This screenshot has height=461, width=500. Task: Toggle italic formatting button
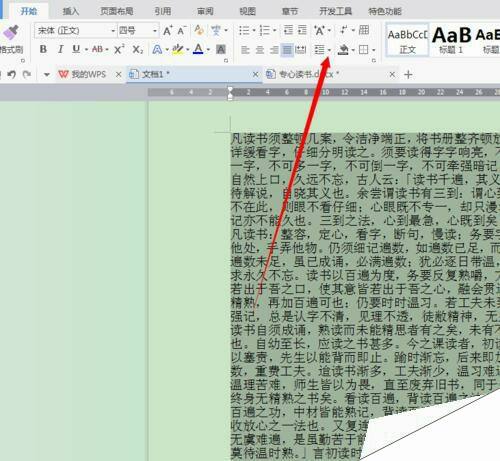click(60, 49)
